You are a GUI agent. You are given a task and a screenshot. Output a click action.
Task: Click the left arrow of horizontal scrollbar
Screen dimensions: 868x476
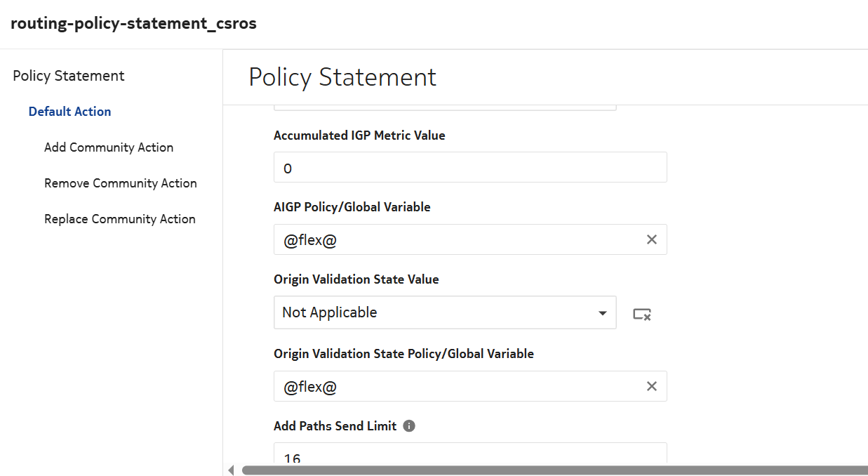(231, 470)
